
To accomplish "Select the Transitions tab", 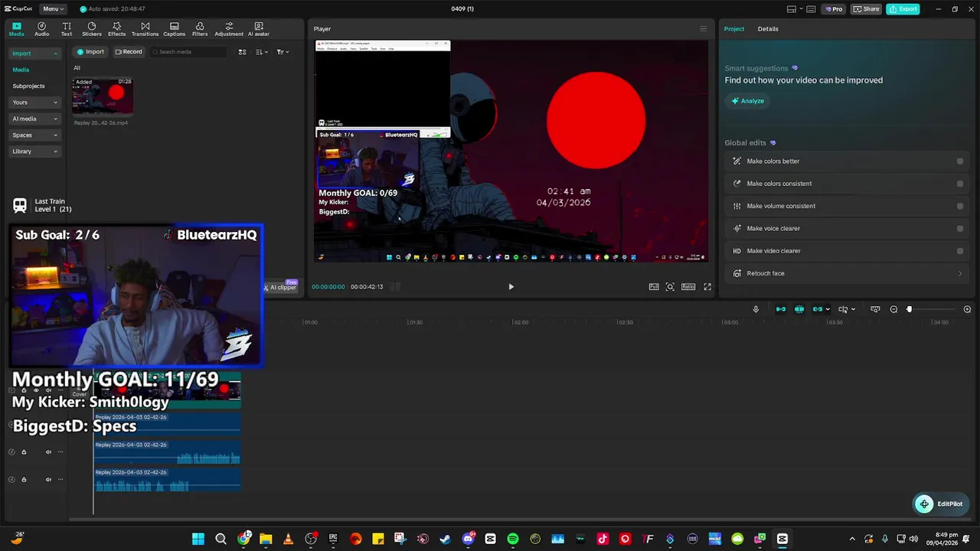I will 145,29.
